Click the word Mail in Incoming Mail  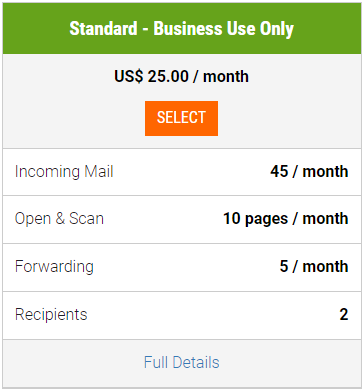point(99,171)
